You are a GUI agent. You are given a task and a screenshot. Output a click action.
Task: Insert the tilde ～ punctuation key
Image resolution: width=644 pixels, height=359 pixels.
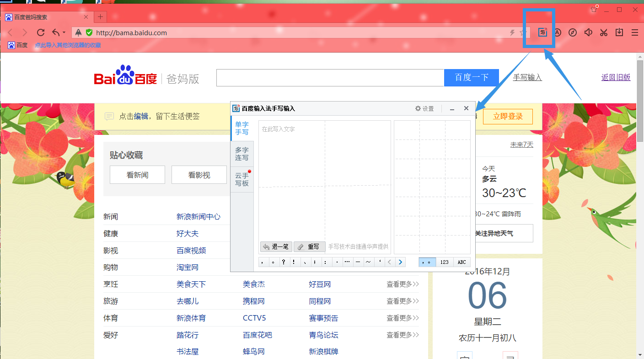click(368, 262)
